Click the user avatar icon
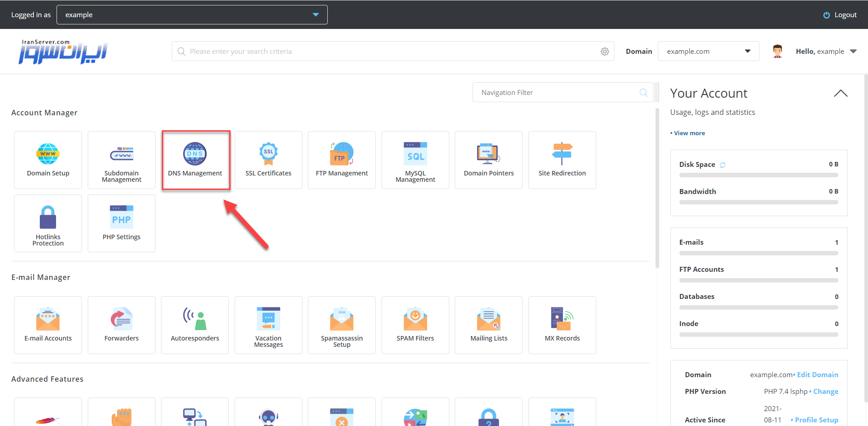 778,51
